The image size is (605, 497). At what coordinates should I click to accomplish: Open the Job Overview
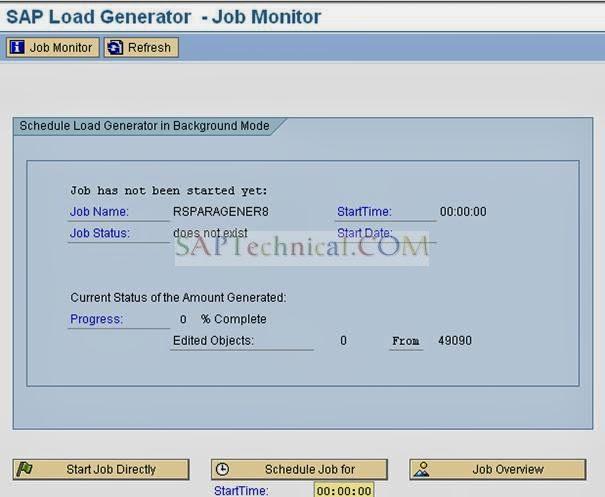[x=498, y=469]
